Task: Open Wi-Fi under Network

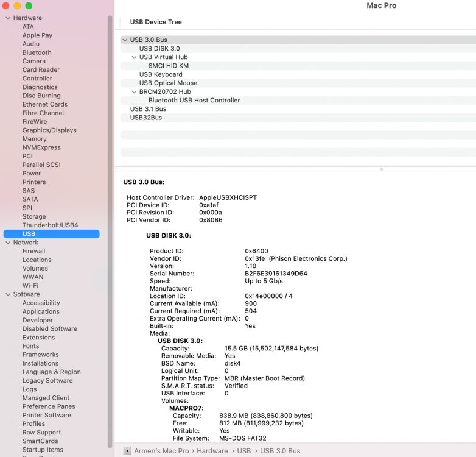Action: (30, 286)
